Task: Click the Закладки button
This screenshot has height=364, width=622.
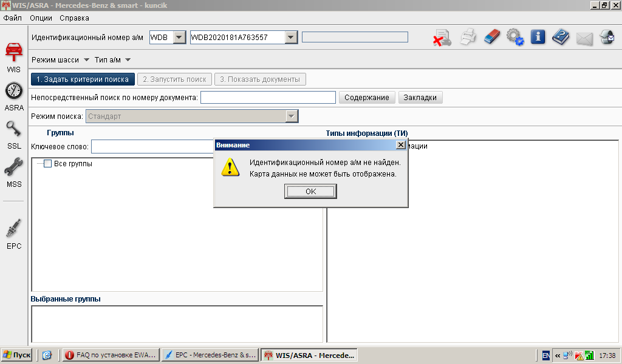Action: point(420,98)
